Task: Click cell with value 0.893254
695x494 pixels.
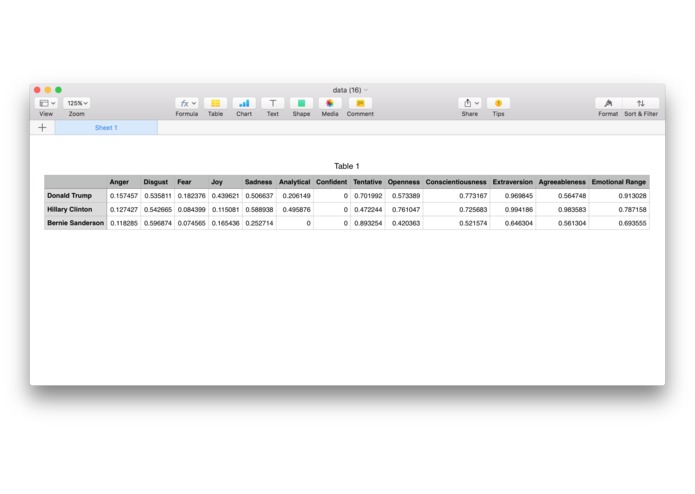Action: [x=368, y=223]
